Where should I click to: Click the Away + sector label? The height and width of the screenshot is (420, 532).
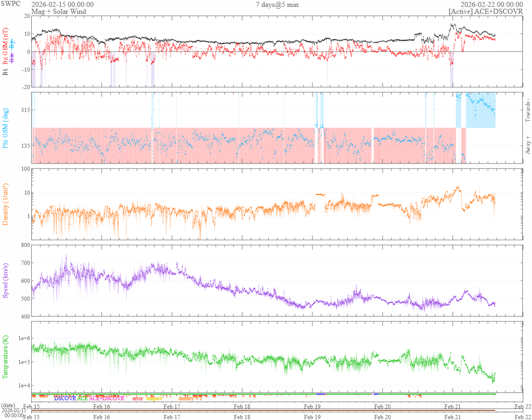pyautogui.click(x=527, y=146)
